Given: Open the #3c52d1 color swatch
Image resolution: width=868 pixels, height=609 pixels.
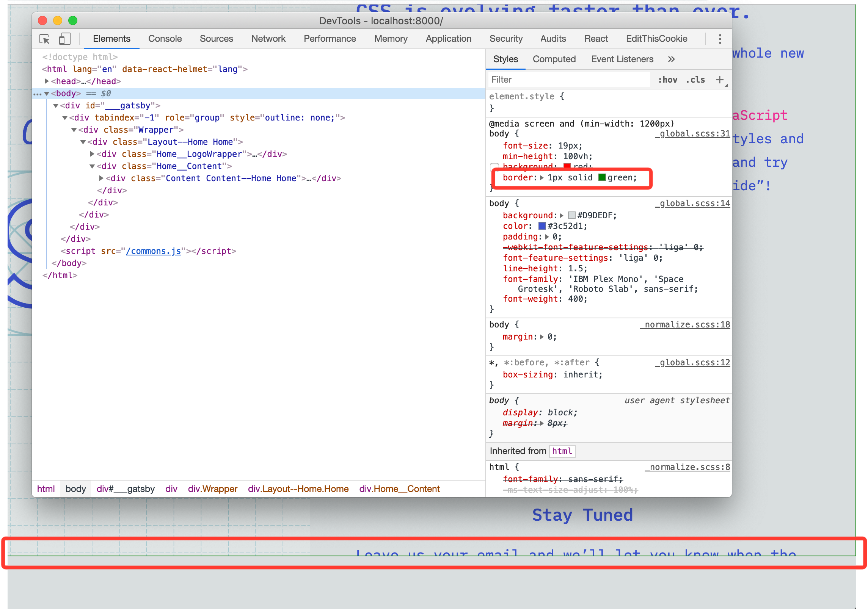Looking at the screenshot, I should click(542, 226).
